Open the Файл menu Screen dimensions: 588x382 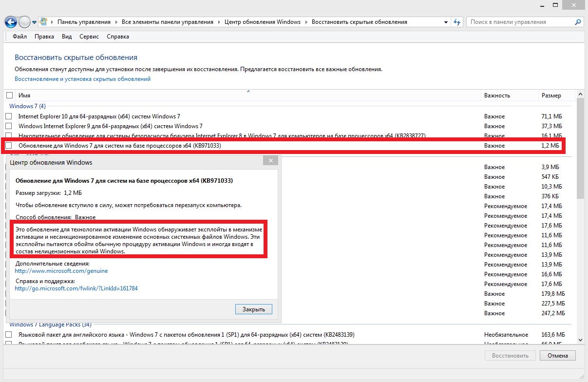coord(19,37)
